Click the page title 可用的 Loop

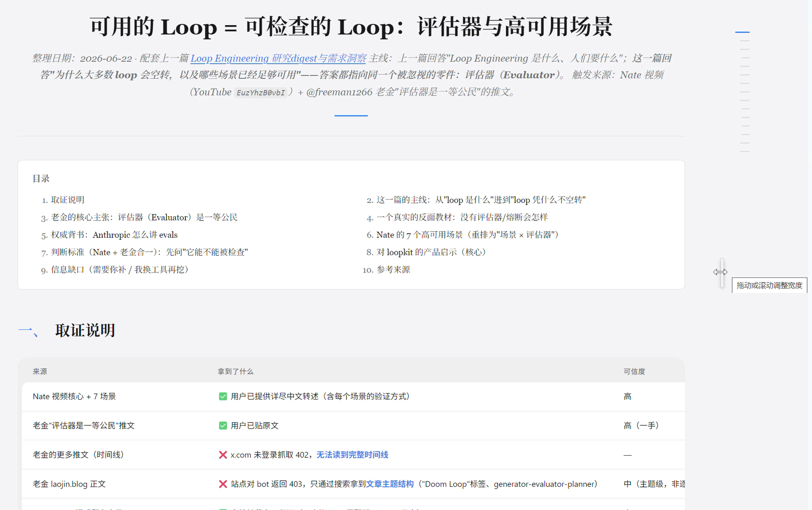tap(351, 27)
